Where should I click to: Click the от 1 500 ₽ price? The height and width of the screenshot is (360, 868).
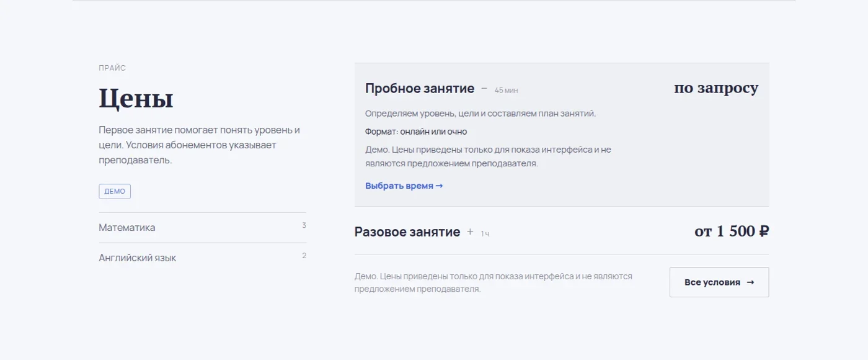tap(732, 232)
